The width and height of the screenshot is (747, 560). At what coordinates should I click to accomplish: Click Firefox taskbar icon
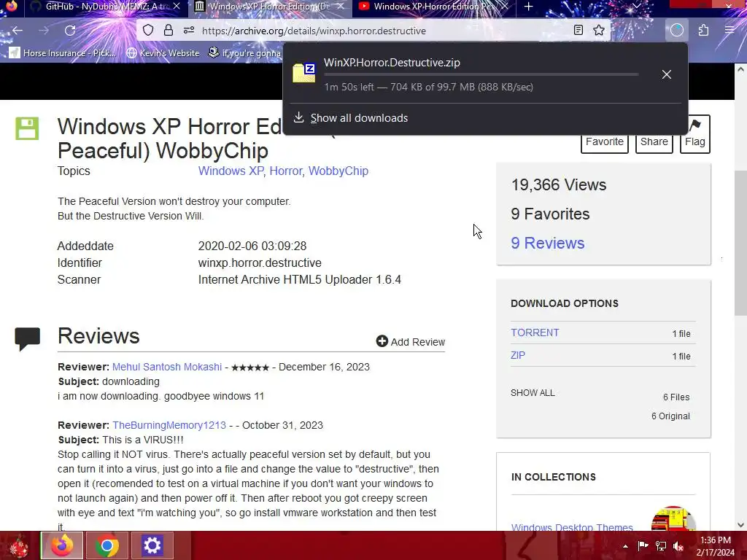[62, 545]
